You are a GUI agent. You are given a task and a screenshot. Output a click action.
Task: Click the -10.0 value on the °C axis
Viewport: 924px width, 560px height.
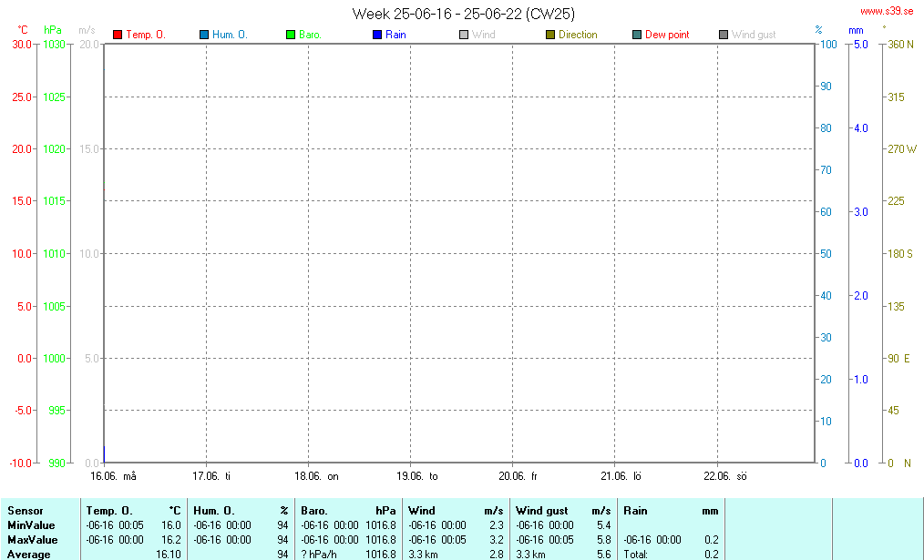[21, 463]
